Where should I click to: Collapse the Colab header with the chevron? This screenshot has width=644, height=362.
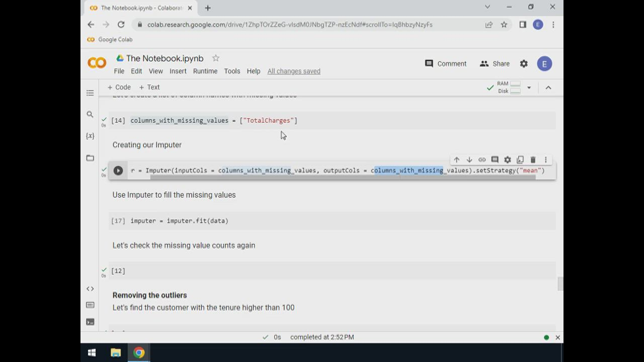tap(548, 87)
